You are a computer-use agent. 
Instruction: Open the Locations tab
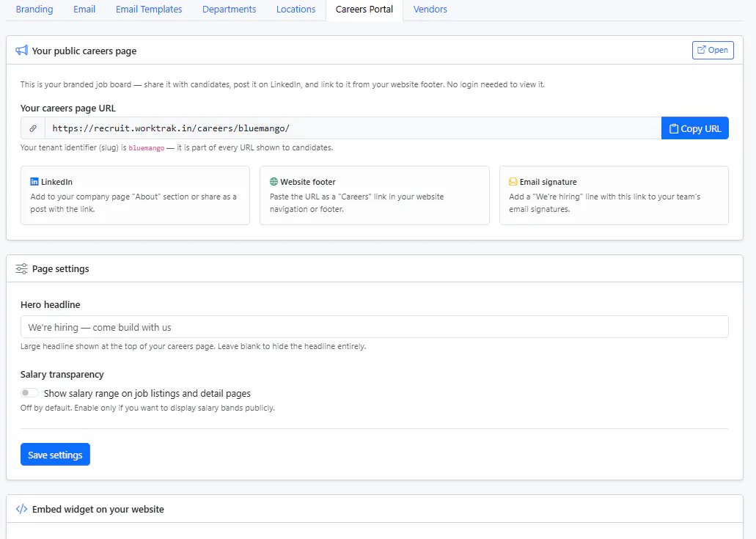click(296, 9)
